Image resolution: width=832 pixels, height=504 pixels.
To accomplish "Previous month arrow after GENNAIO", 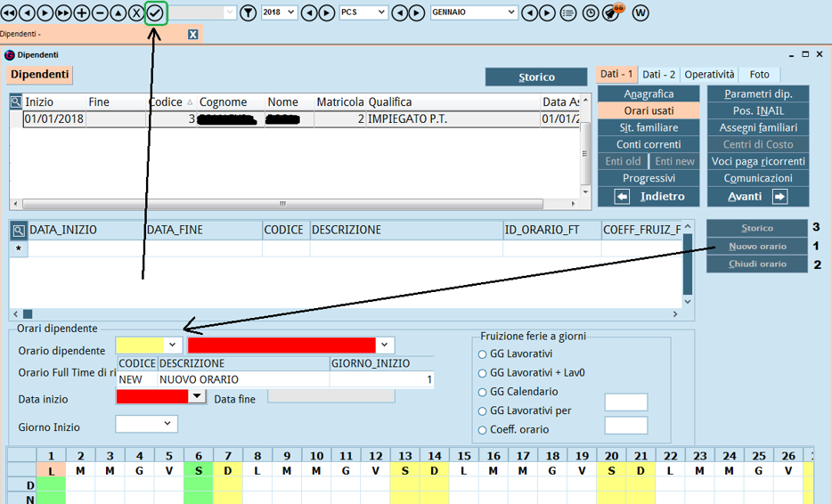I will [x=529, y=12].
